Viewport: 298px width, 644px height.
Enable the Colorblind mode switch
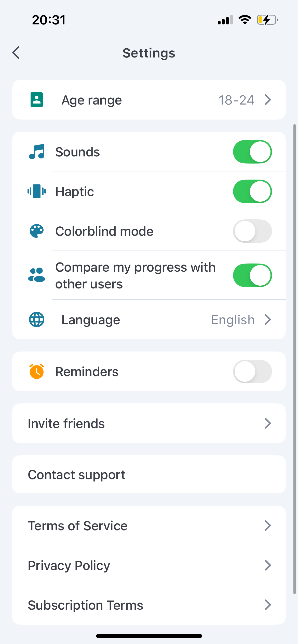click(x=252, y=231)
